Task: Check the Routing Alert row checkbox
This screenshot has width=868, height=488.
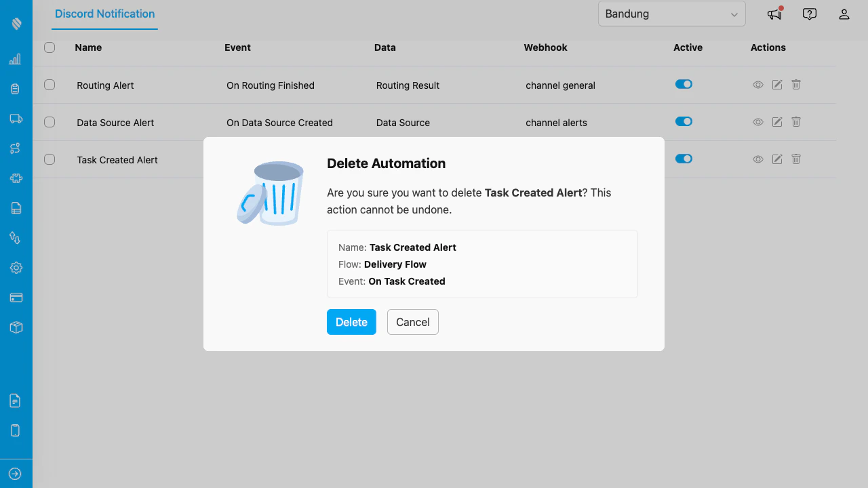Action: pos(50,85)
